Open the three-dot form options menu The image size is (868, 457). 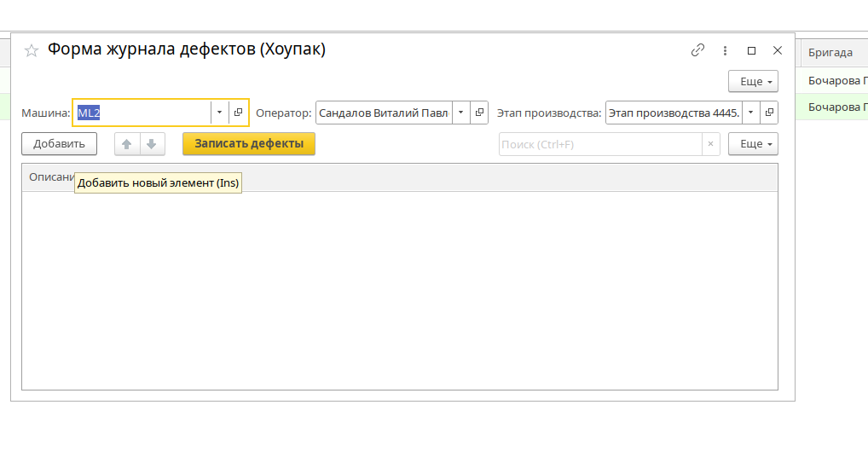click(725, 50)
